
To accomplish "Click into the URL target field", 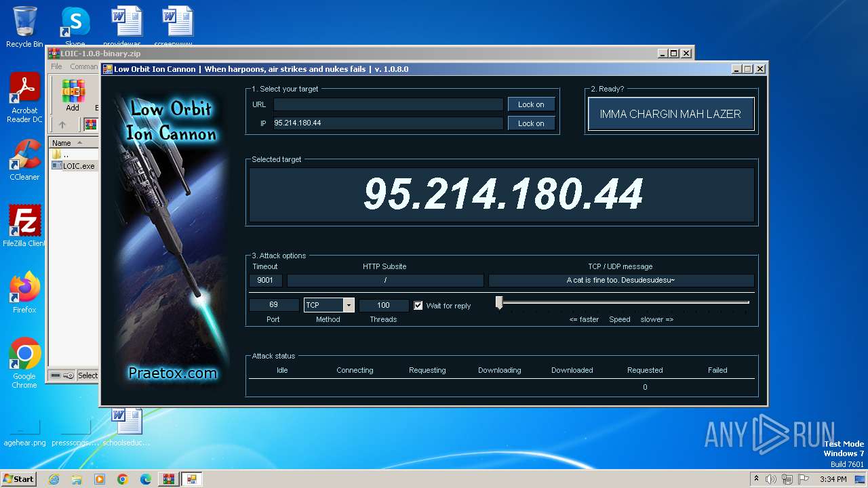I will pos(389,104).
